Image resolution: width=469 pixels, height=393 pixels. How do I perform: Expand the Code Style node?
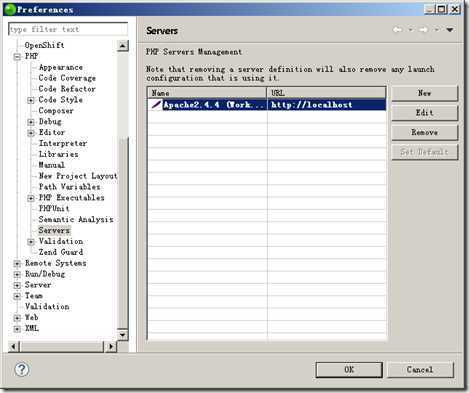(x=31, y=100)
